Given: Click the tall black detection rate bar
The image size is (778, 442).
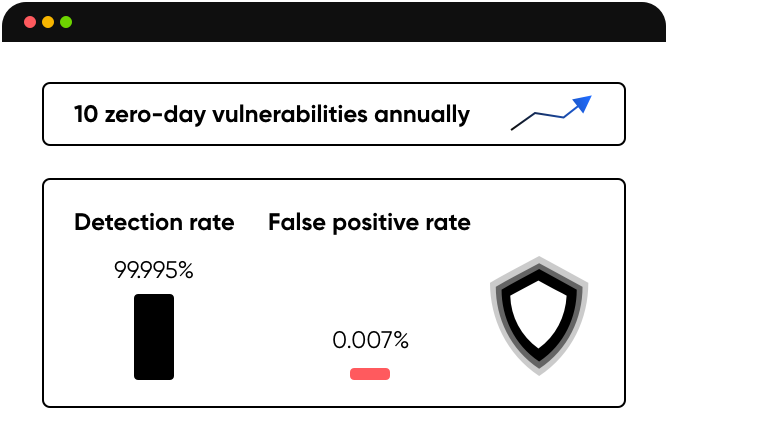Looking at the screenshot, I should 154,336.
